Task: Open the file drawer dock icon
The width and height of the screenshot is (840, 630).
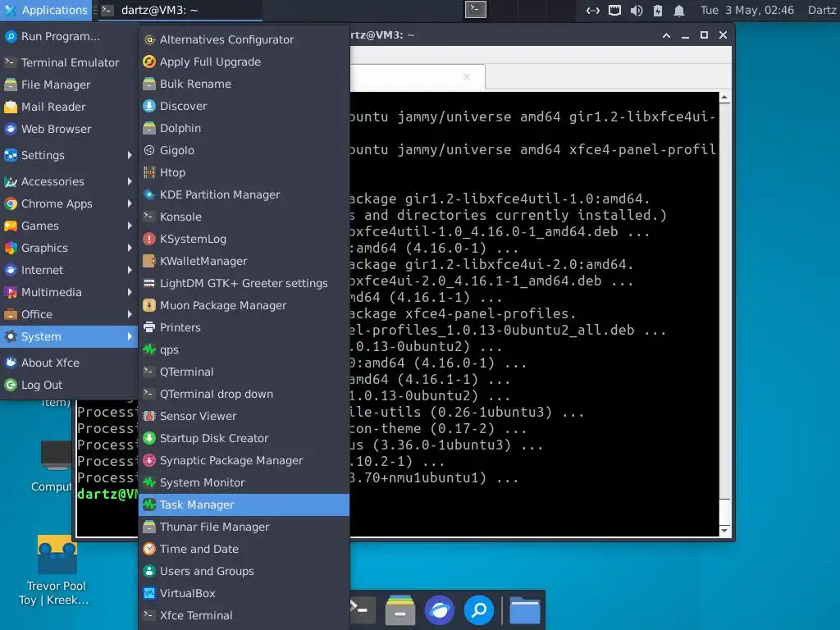Action: tap(400, 610)
